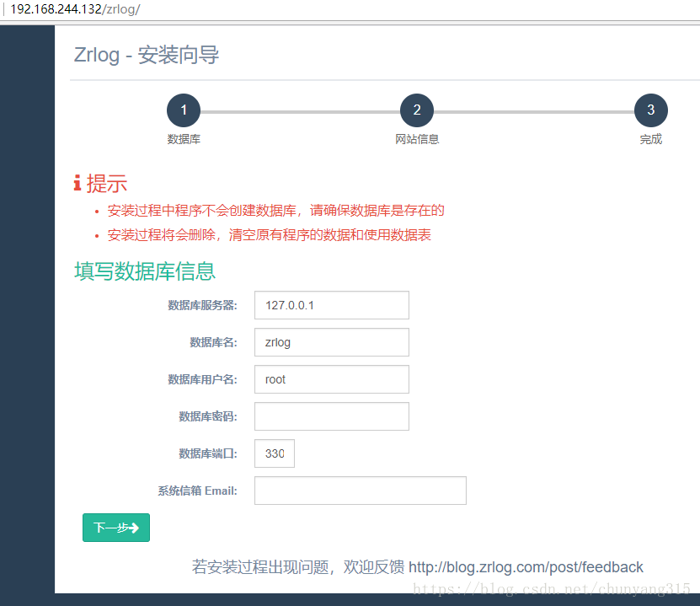The width and height of the screenshot is (700, 606).
Task: Click the 填写数据库信息 heading
Action: pos(145,271)
